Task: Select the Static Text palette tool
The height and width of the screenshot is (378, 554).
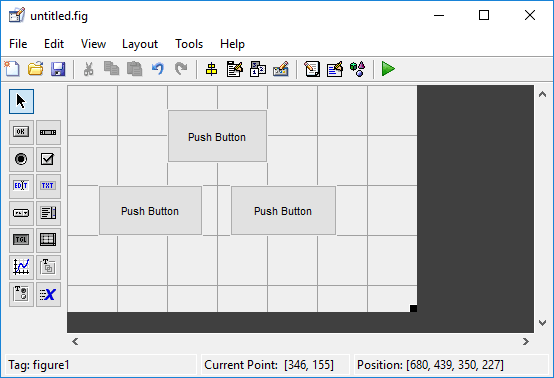Action: 48,186
